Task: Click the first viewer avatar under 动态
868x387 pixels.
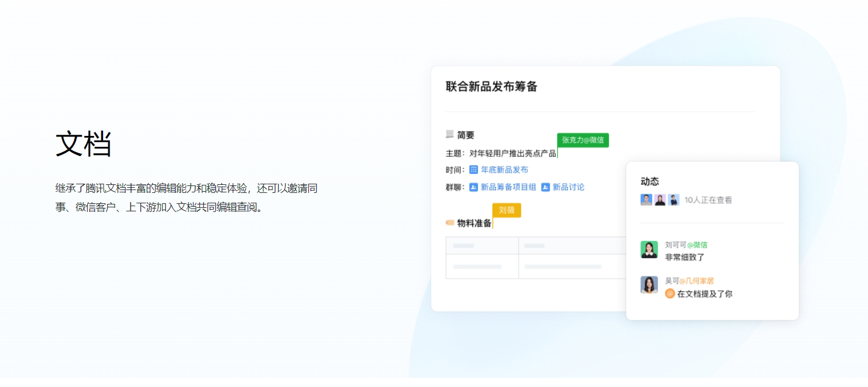Action: pyautogui.click(x=646, y=200)
